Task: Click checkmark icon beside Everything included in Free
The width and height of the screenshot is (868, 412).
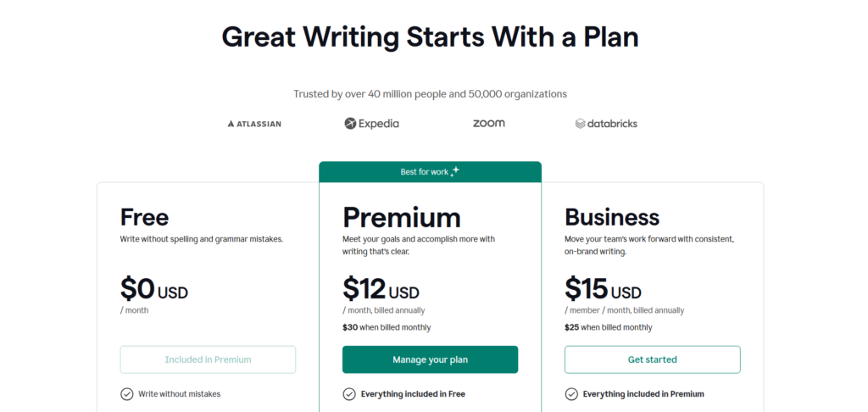Action: 349,393
